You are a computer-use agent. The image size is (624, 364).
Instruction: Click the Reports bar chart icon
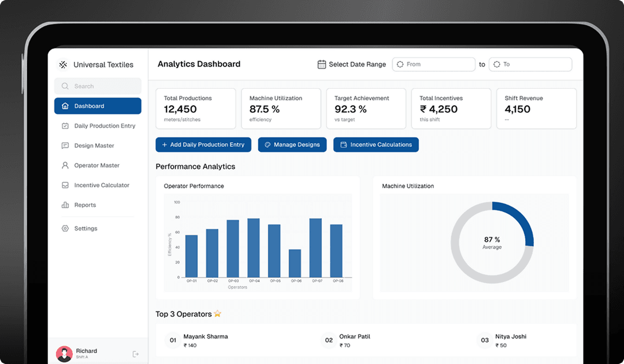point(65,205)
